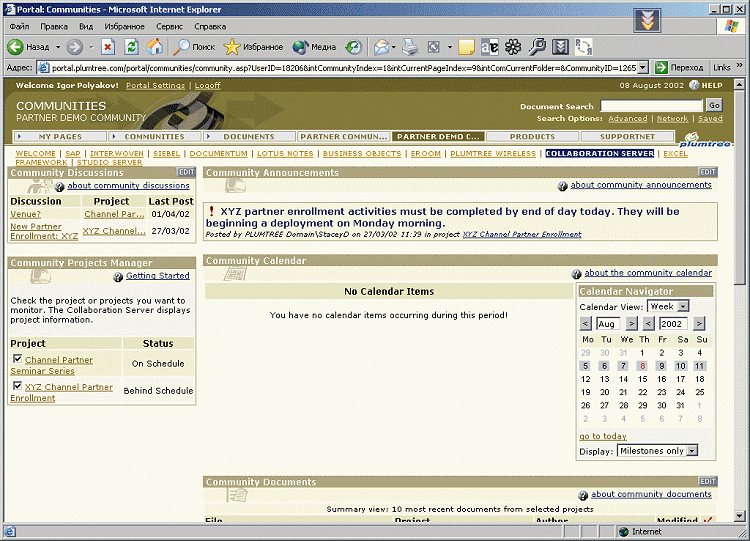This screenshot has width=750, height=541.
Task: Go to next year in Calendar Navigator
Action: point(699,324)
